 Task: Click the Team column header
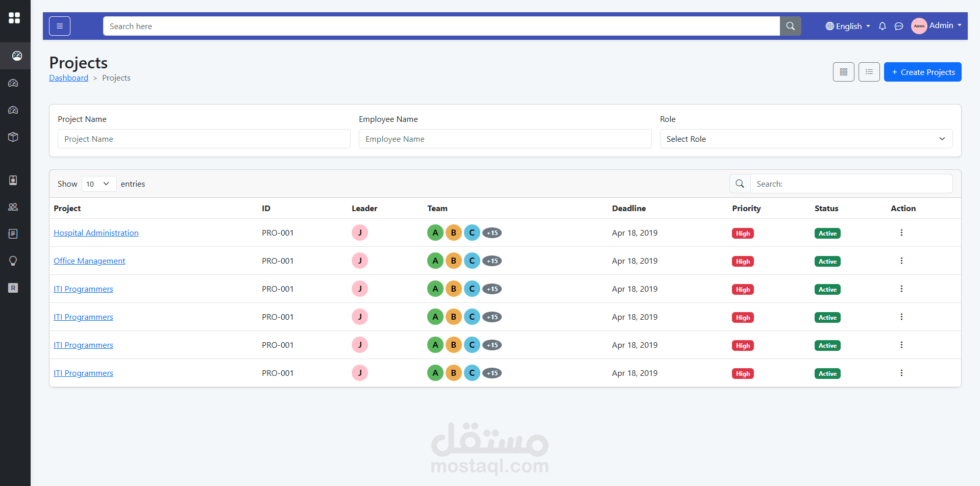[437, 208]
